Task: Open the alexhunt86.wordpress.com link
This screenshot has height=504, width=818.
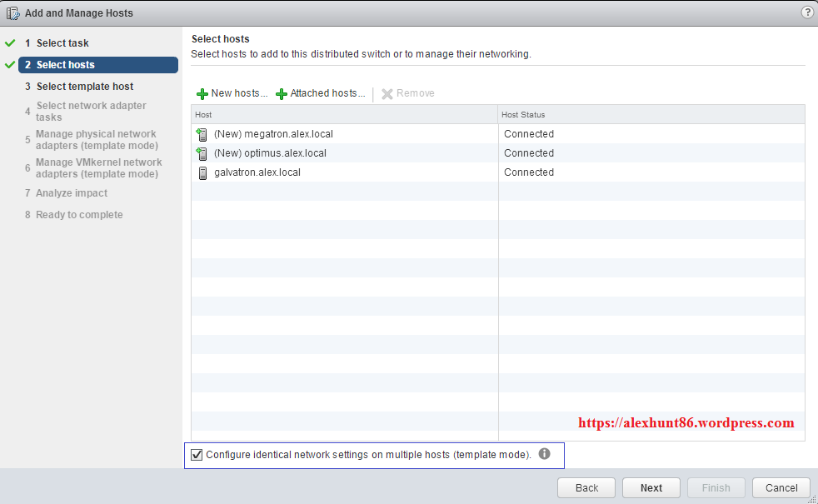Action: pos(686,423)
